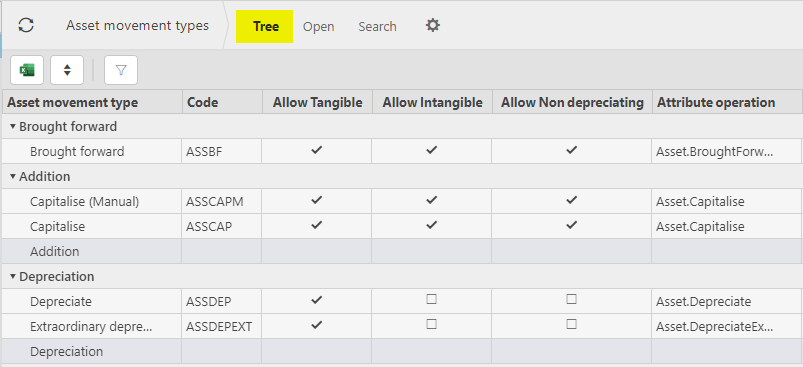Viewport: 803px width, 367px height.
Task: Collapse the Brought forward group
Action: pyautogui.click(x=13, y=126)
